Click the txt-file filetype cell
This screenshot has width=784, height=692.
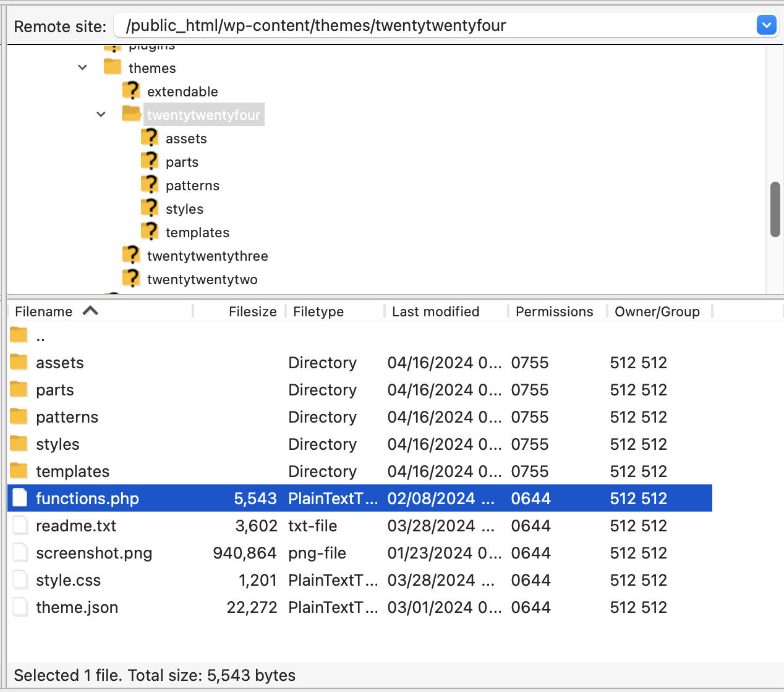(312, 526)
